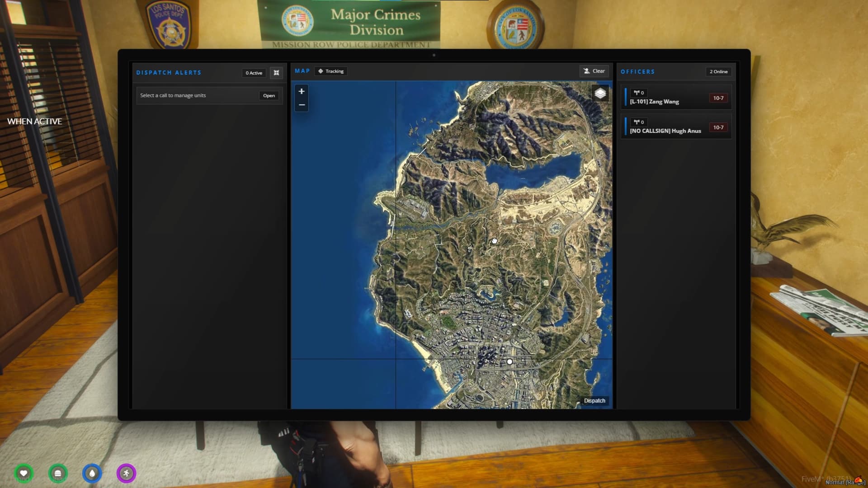Open the selected dispatch call
This screenshot has width=868, height=488.
(269, 95)
